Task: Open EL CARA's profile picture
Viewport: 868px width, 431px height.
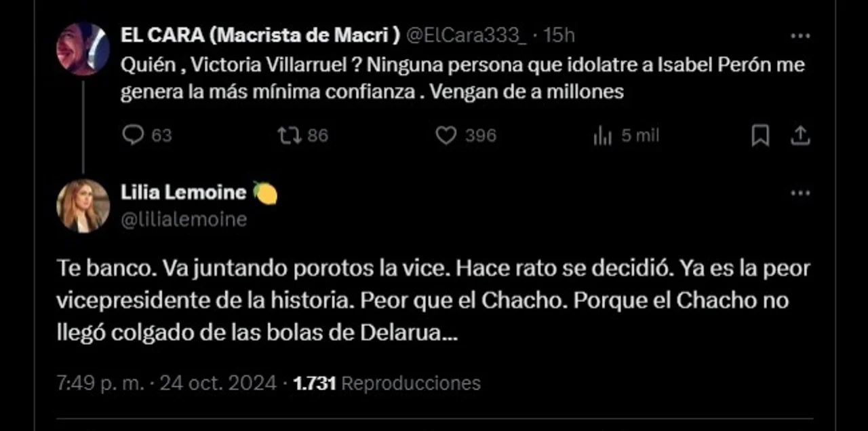Action: (x=83, y=49)
